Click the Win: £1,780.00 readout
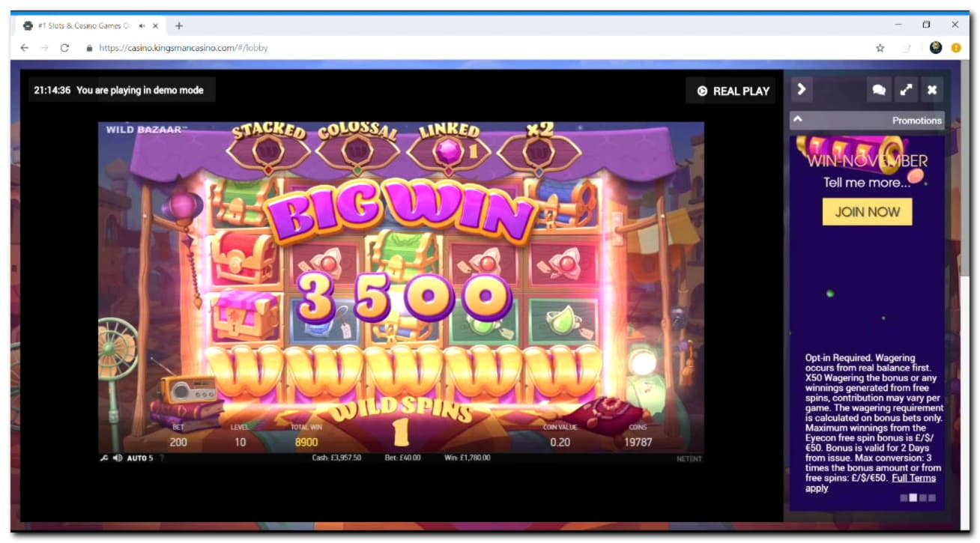The image size is (980, 543). 468,458
